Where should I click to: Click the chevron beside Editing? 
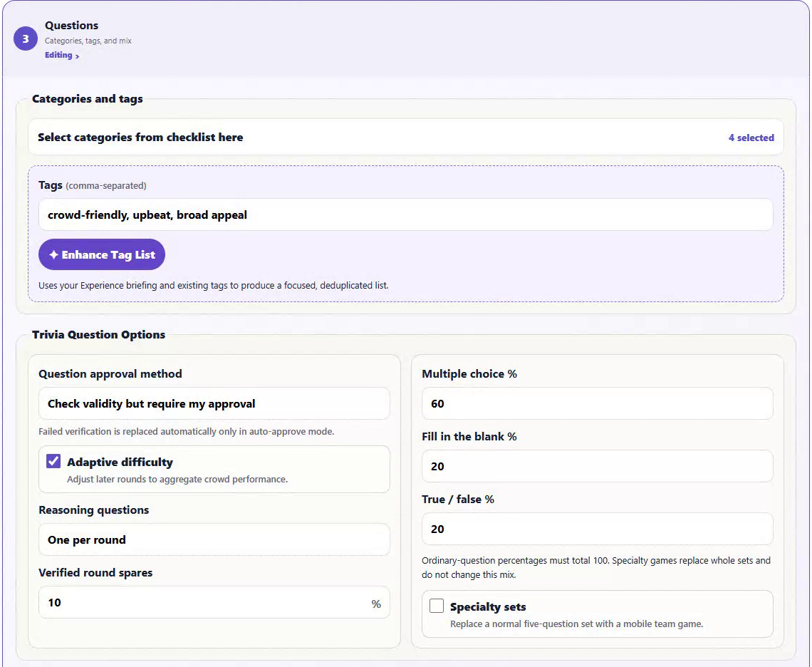tap(77, 56)
